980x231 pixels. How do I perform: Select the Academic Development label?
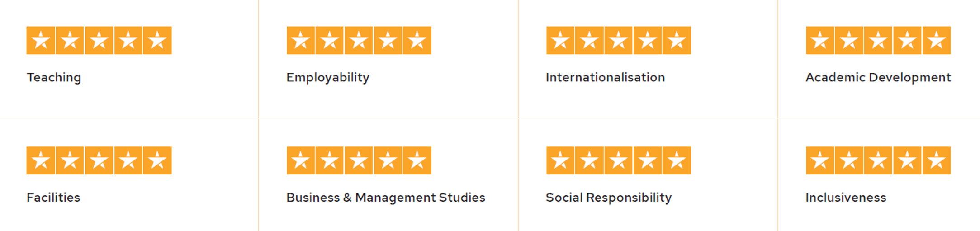878,78
